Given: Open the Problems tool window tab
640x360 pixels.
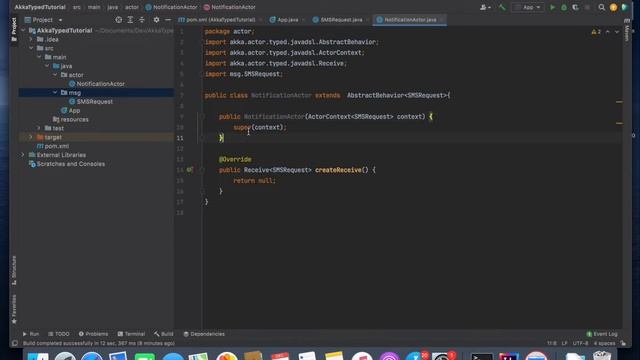Looking at the screenshot, I should coord(93,334).
